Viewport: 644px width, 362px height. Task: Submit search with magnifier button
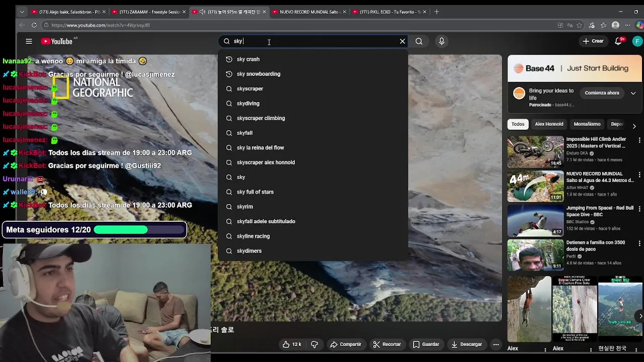coord(419,41)
